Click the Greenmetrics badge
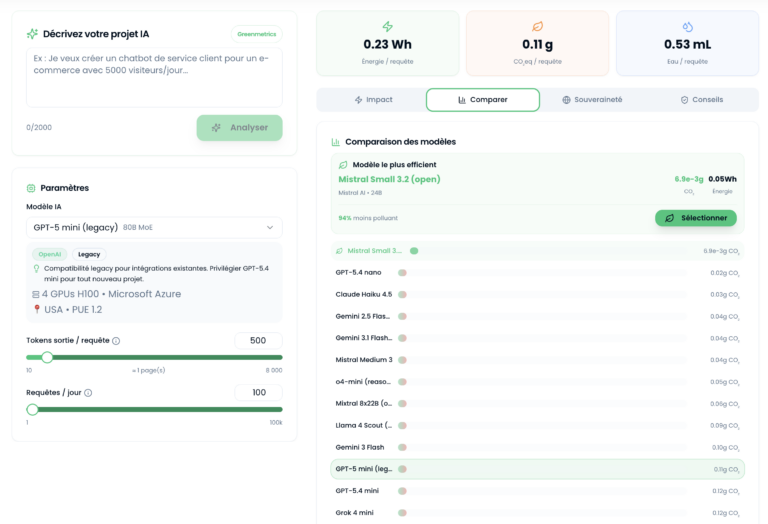Image resolution: width=768 pixels, height=524 pixels. pyautogui.click(x=257, y=34)
